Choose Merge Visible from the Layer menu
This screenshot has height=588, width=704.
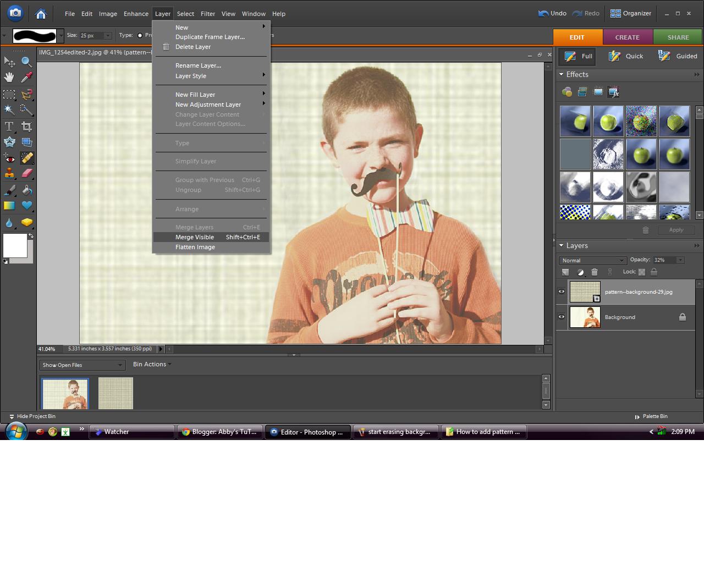pyautogui.click(x=194, y=237)
